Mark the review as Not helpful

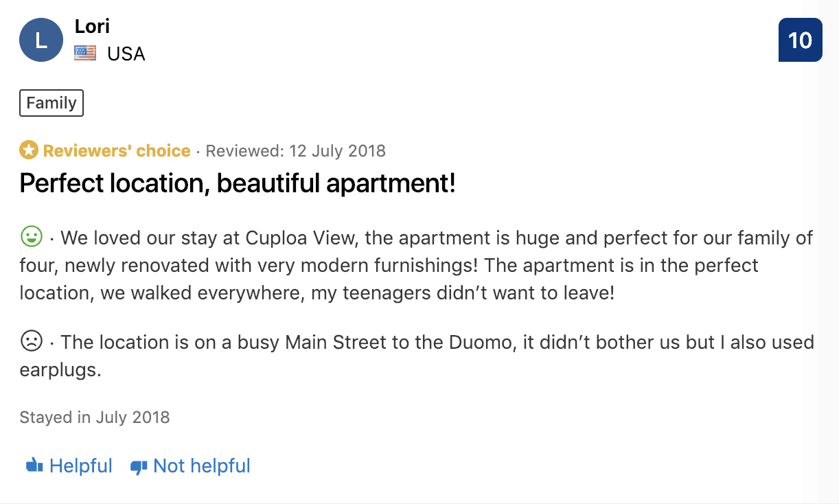click(x=201, y=466)
